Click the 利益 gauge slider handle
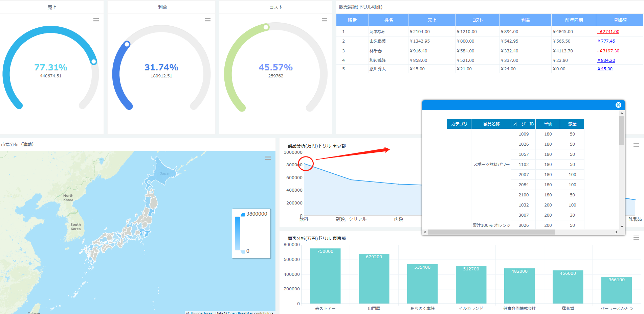This screenshot has width=644, height=314. 127,44
